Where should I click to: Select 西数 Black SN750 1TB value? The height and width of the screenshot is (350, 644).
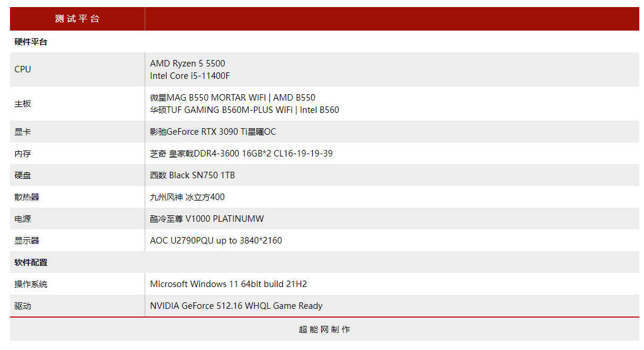(x=192, y=175)
